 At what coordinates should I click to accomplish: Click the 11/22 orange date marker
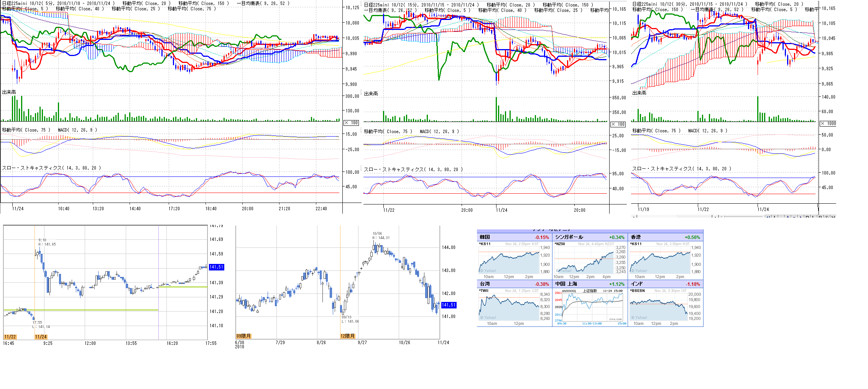pyautogui.click(x=10, y=337)
